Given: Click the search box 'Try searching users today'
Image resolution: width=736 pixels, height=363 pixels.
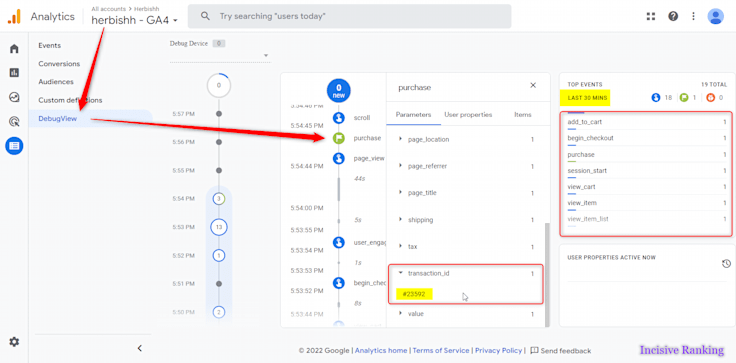Looking at the screenshot, I should point(349,16).
